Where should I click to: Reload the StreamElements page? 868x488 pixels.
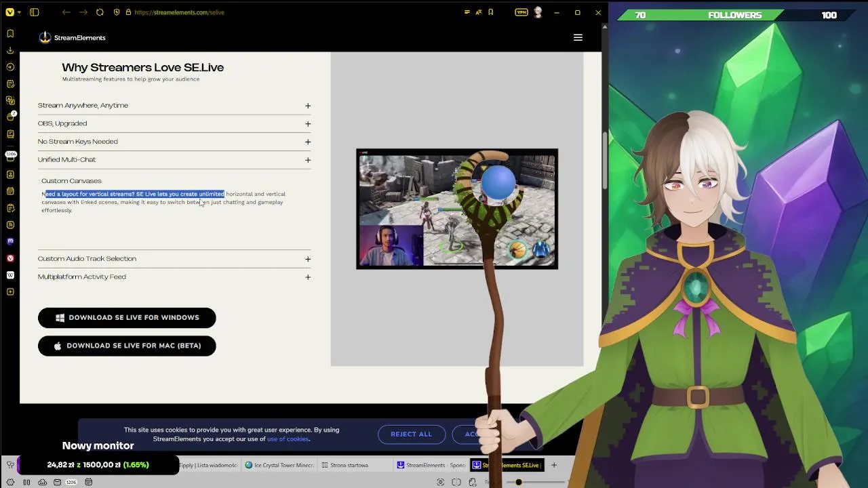click(x=100, y=12)
